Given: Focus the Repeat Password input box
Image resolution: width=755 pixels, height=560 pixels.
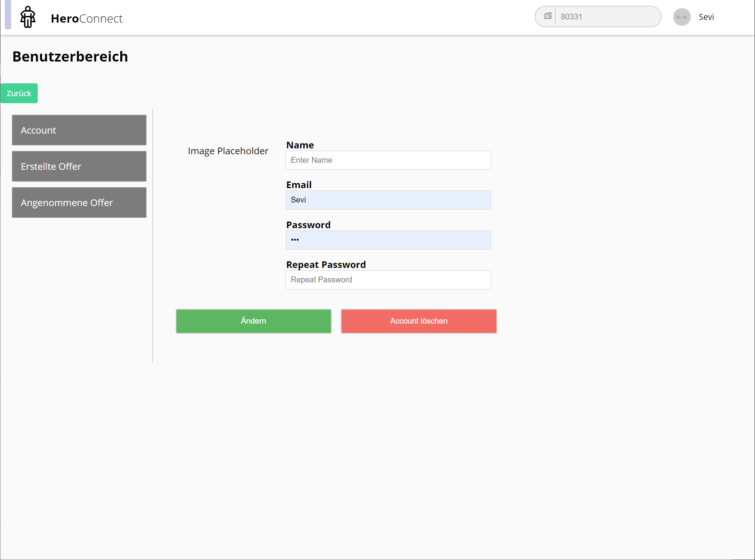Looking at the screenshot, I should click(x=388, y=280).
